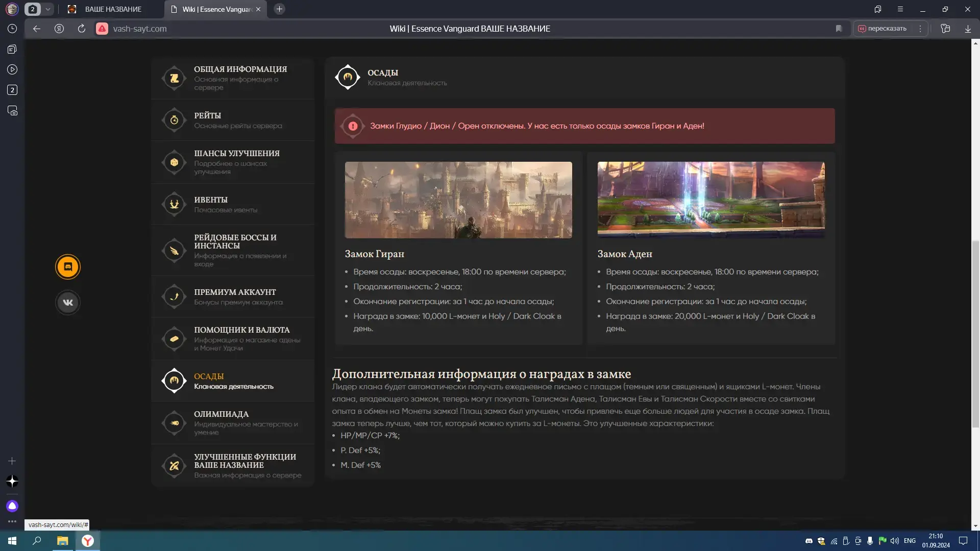This screenshot has width=980, height=551.
Task: Open the screenshot tool icon in browser sidebar
Action: coord(12,111)
